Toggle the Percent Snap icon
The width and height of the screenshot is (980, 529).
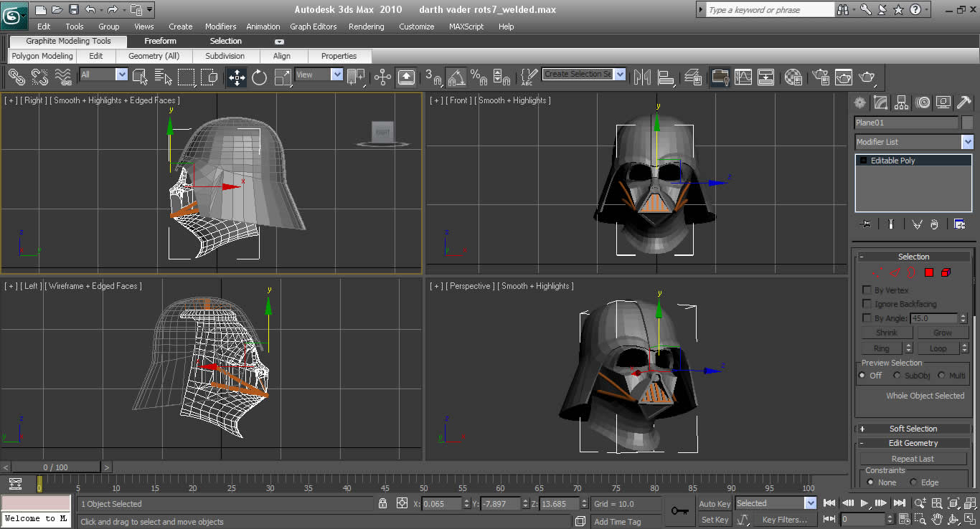pyautogui.click(x=479, y=76)
